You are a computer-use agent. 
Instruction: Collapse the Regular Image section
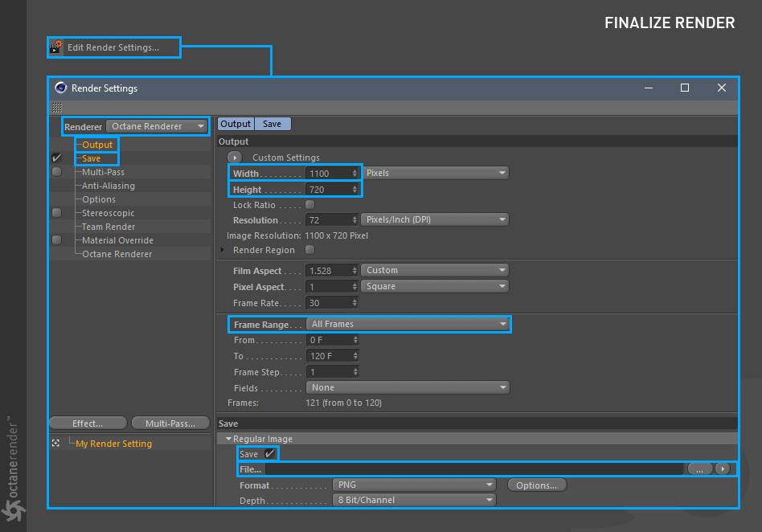228,439
